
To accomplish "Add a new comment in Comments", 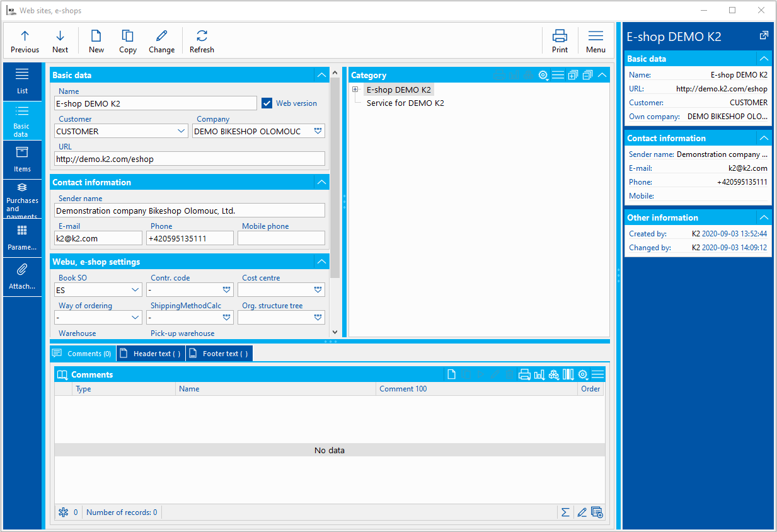I will coord(451,374).
